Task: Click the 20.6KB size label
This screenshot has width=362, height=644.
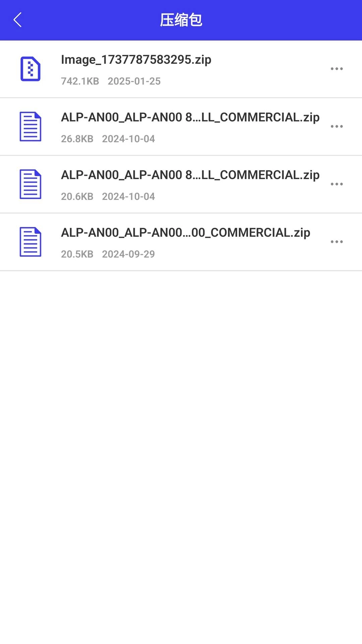Action: coord(77,197)
